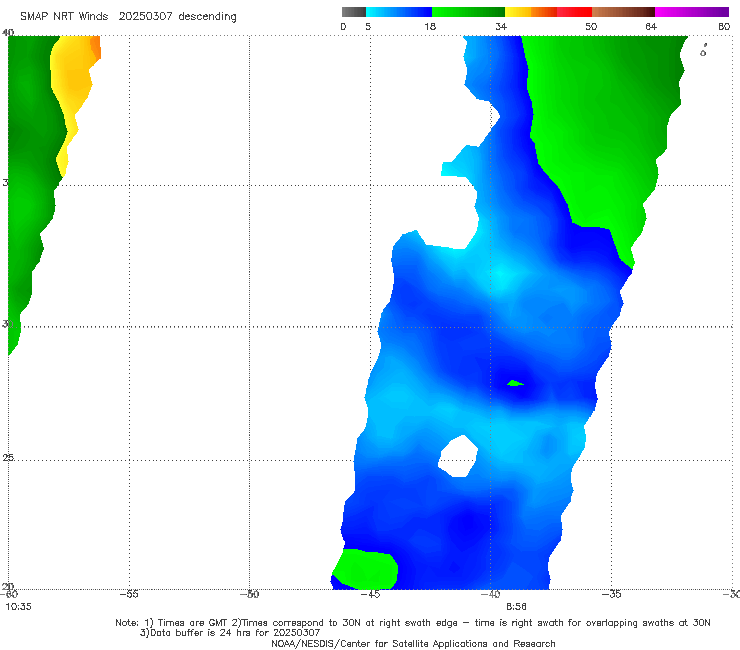
Task: Click the color bar label '18'
Action: coord(430,26)
